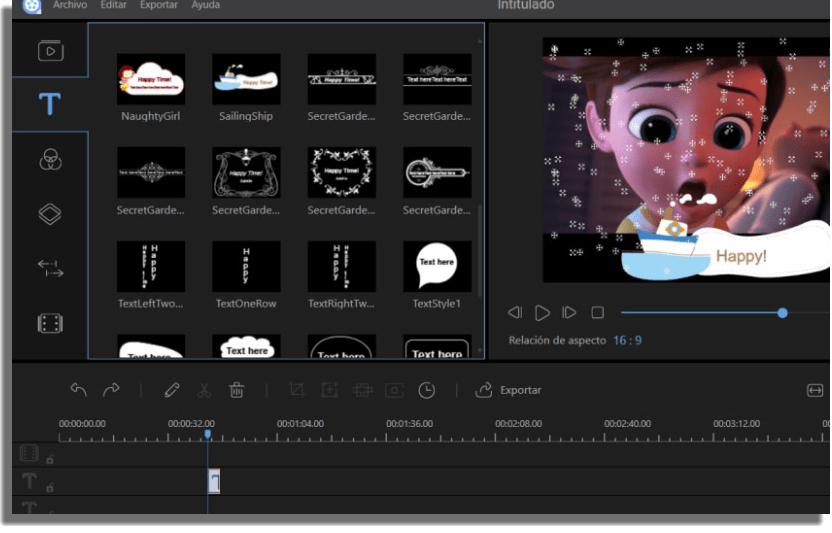This screenshot has height=533, width=832.
Task: Toggle lock on video track
Action: tap(50, 459)
